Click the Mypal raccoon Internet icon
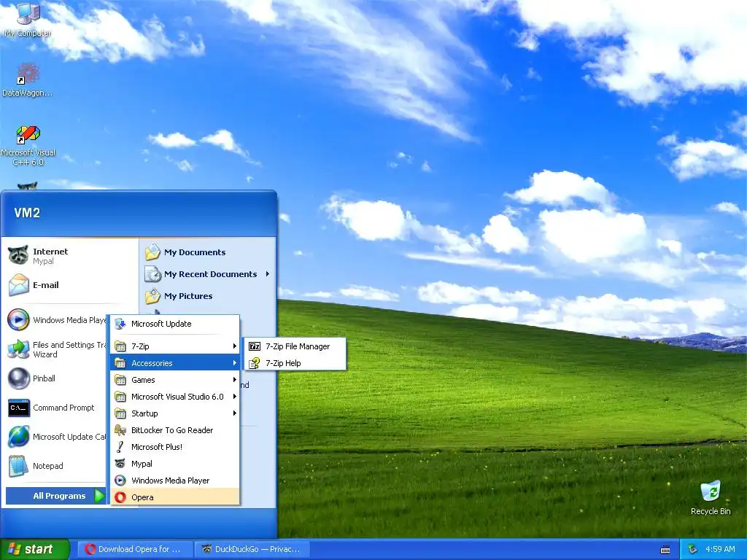The height and width of the screenshot is (560, 747). pos(18,256)
